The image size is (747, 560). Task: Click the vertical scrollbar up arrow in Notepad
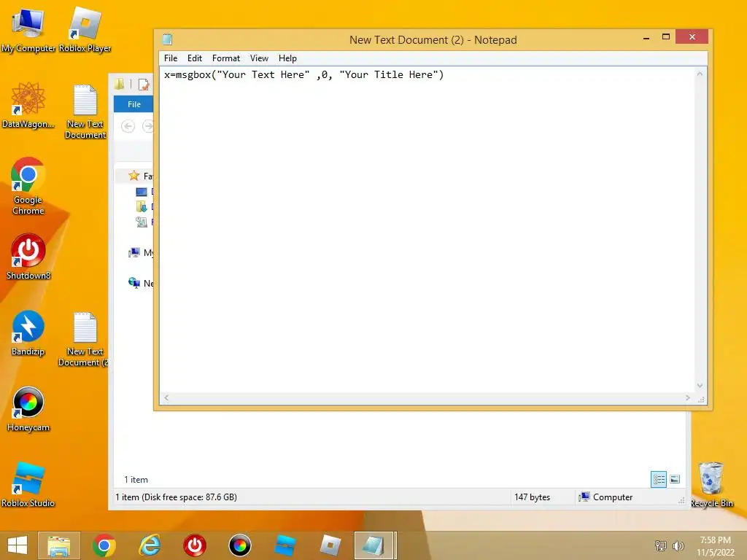[700, 74]
